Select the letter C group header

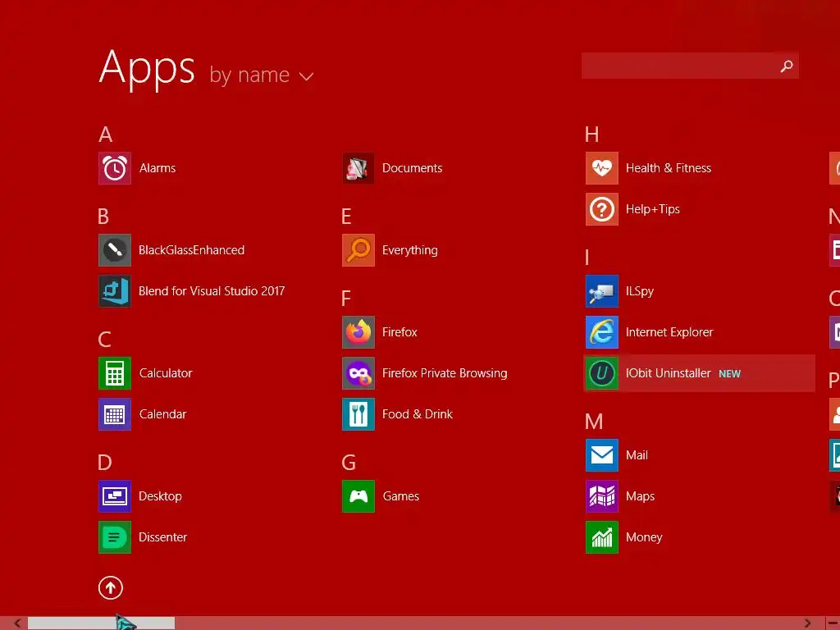pyautogui.click(x=104, y=339)
